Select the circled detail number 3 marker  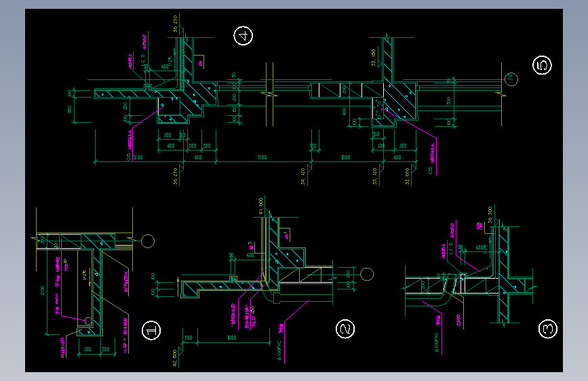tap(547, 329)
